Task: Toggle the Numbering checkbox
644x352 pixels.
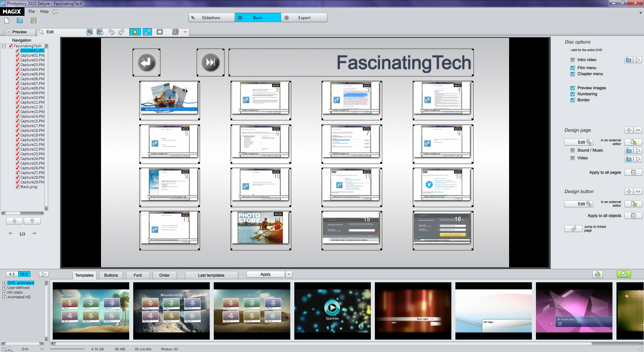Action: coord(573,94)
